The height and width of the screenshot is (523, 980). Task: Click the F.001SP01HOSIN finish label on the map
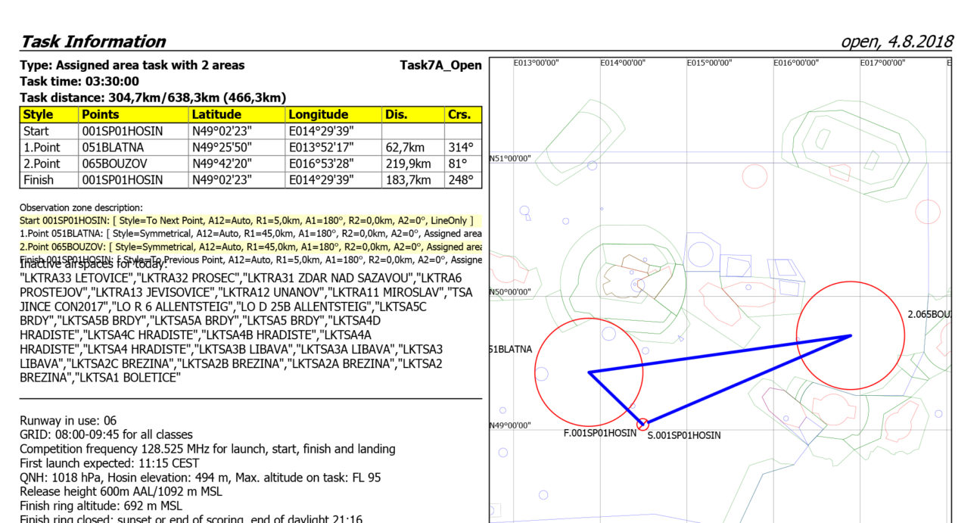(599, 434)
